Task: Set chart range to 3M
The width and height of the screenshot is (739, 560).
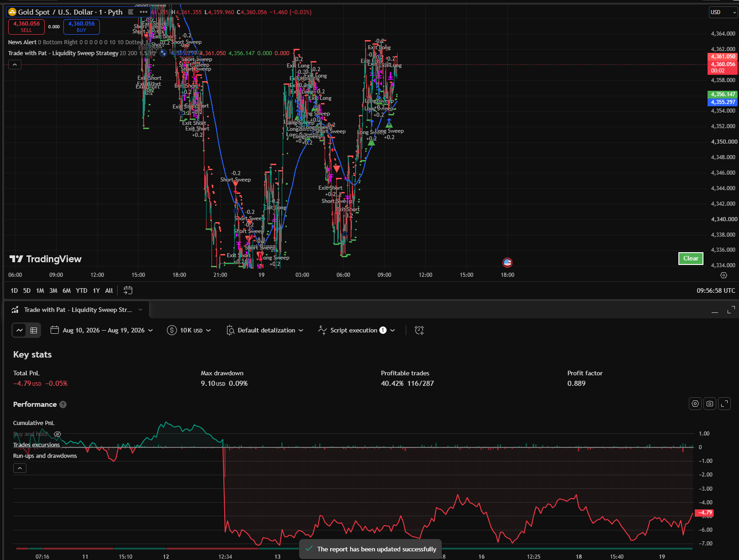Action: (53, 290)
